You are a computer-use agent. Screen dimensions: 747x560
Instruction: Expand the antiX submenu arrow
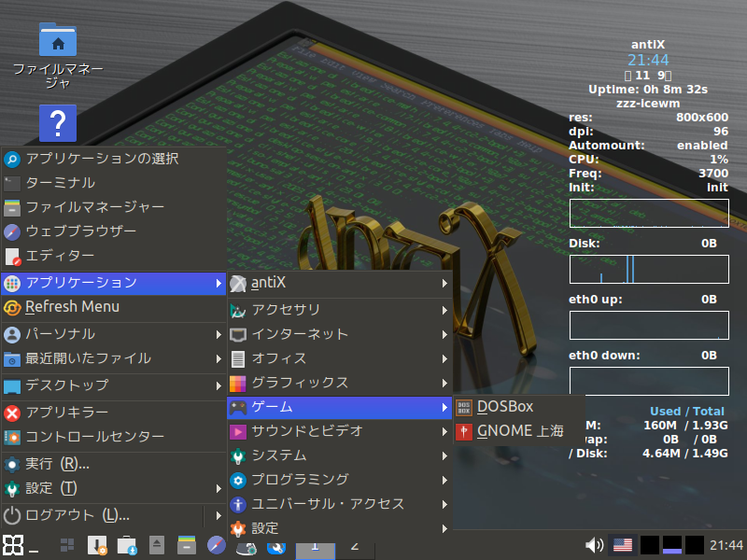point(444,284)
